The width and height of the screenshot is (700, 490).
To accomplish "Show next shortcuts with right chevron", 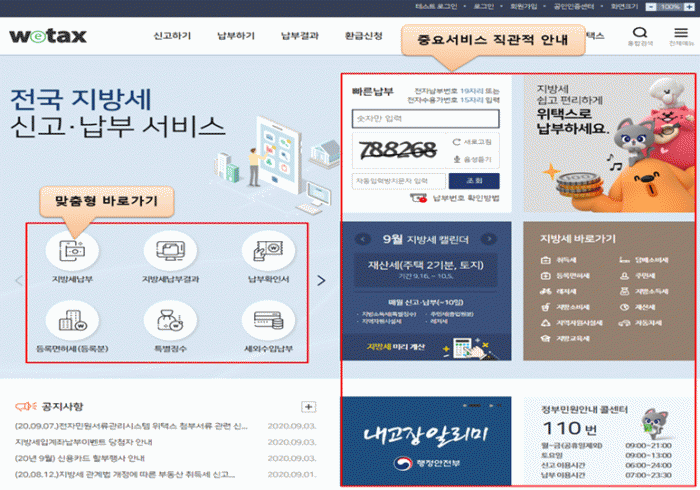I will coord(321,281).
